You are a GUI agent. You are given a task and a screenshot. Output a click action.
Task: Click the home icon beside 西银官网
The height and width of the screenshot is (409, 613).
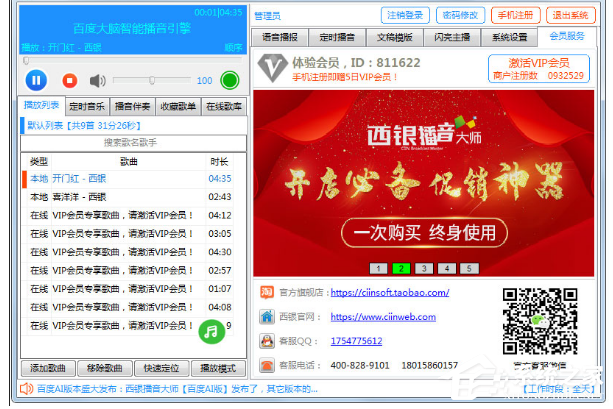pyautogui.click(x=267, y=316)
